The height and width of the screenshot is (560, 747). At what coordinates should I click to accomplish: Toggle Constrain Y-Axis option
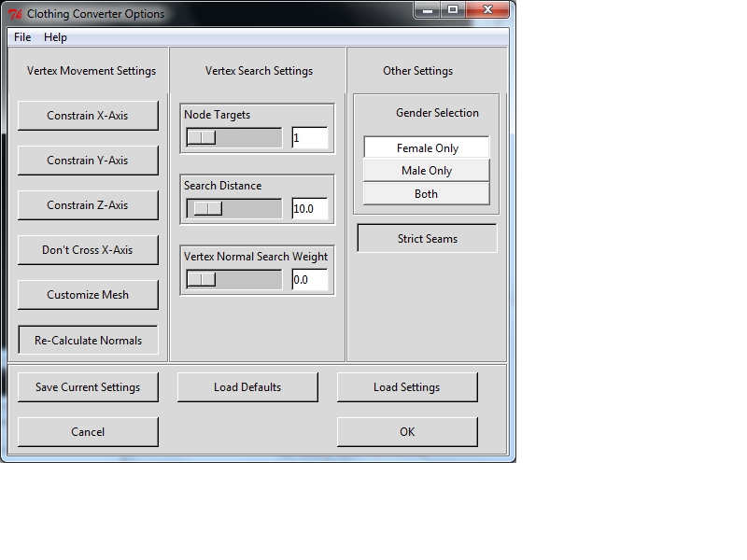pyautogui.click(x=88, y=161)
